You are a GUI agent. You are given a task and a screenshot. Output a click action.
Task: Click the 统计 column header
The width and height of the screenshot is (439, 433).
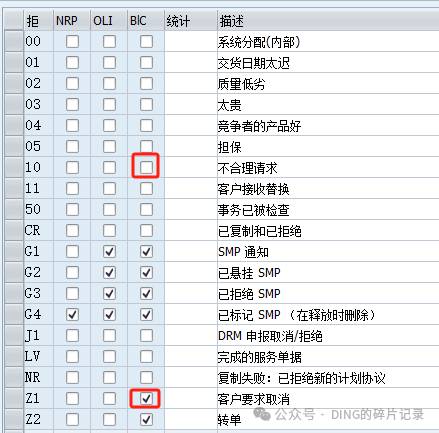(191, 20)
